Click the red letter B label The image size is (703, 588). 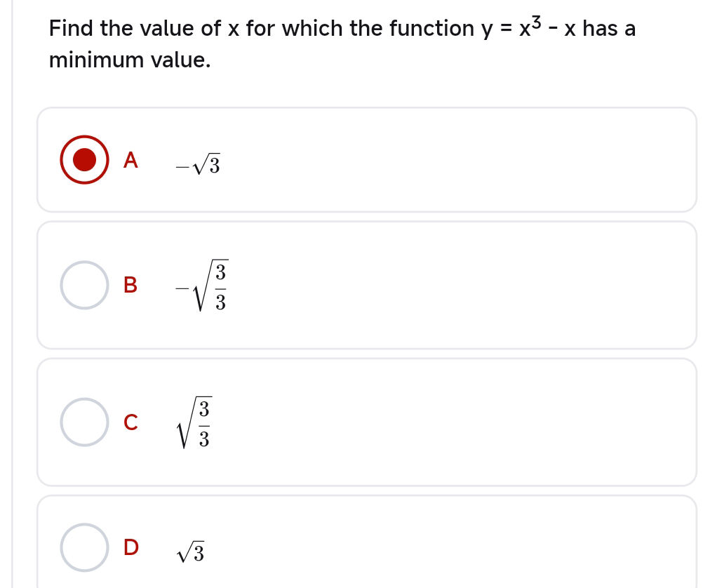(x=131, y=286)
